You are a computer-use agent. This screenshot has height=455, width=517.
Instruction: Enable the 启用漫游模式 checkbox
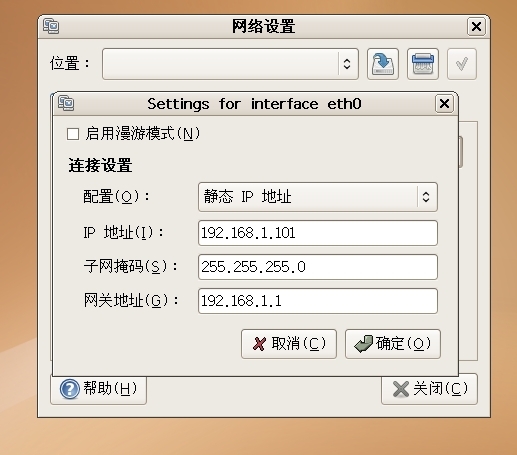tap(73, 134)
